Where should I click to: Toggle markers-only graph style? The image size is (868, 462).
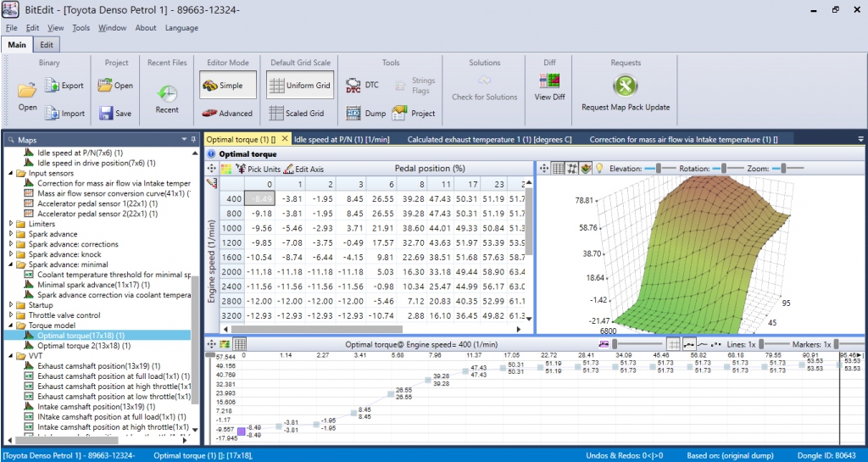715,344
